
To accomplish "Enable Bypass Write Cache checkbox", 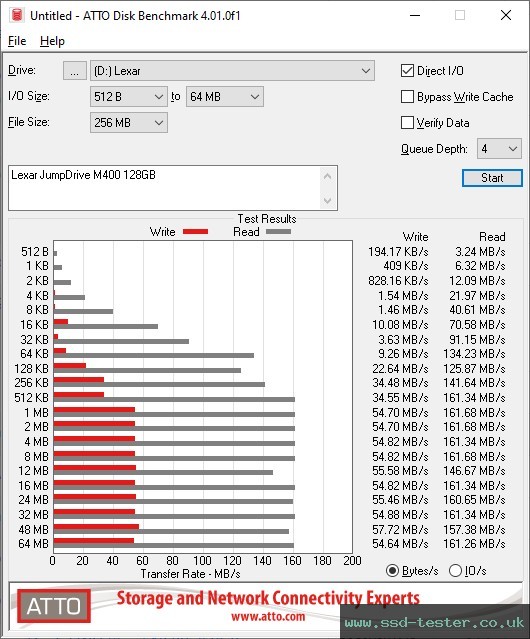I will click(x=407, y=97).
